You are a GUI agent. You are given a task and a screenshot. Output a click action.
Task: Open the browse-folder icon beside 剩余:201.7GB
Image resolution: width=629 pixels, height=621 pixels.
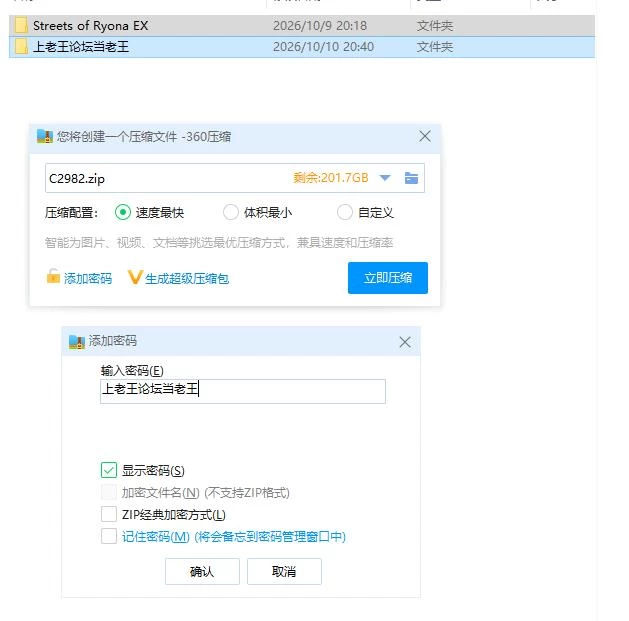[x=411, y=178]
